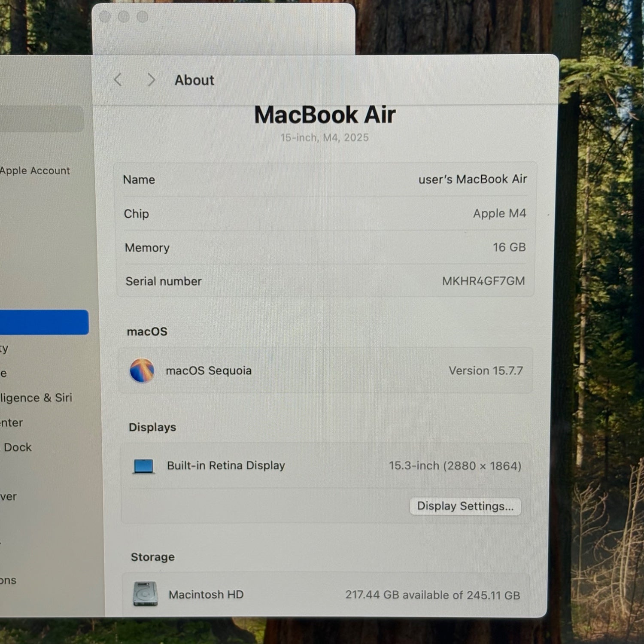Click "217.44 GB available of 245.11 GB"

coord(433,595)
